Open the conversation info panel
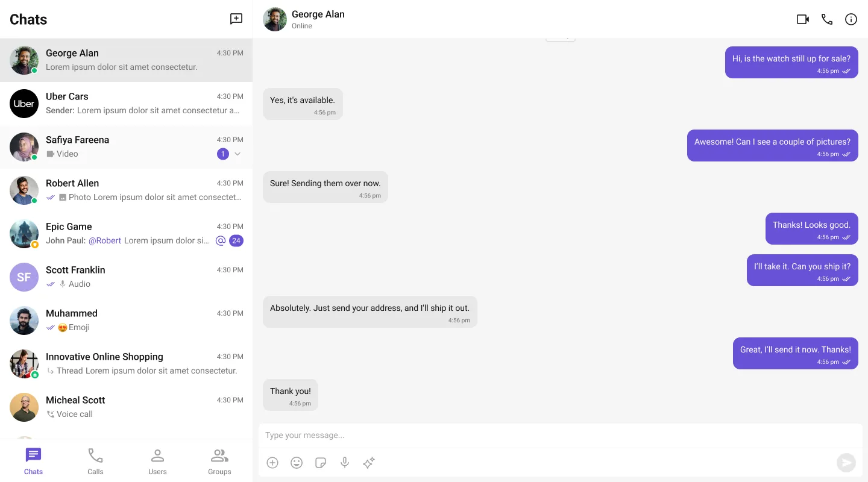 851,19
